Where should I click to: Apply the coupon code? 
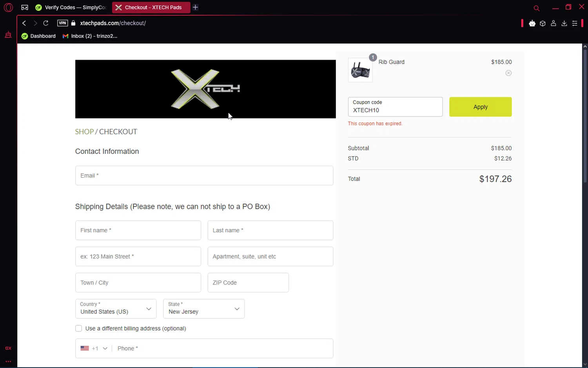(480, 107)
